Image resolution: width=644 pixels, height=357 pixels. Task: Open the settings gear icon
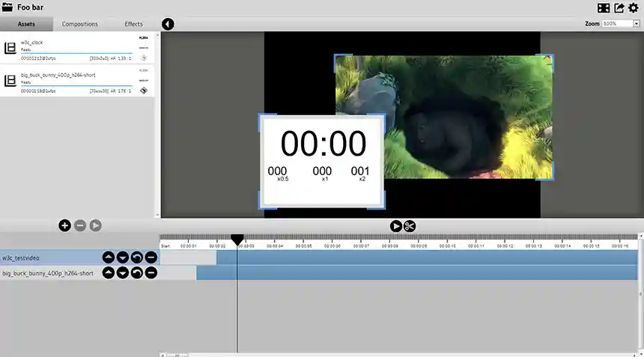[634, 7]
